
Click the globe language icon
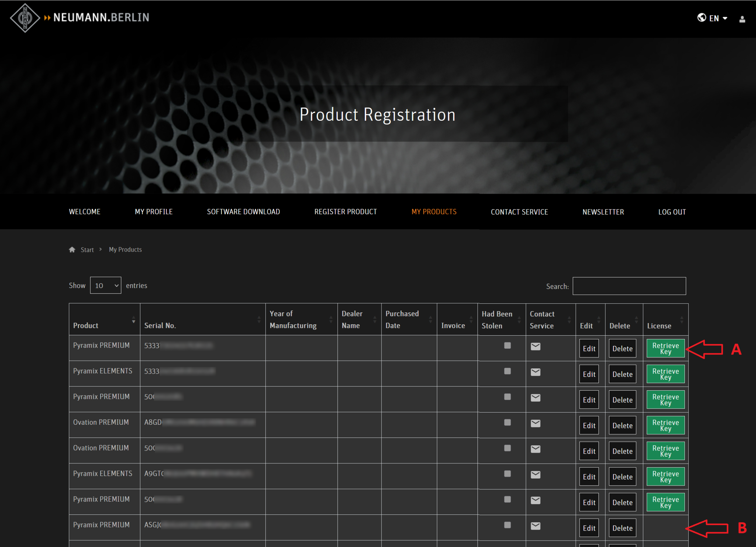(701, 18)
